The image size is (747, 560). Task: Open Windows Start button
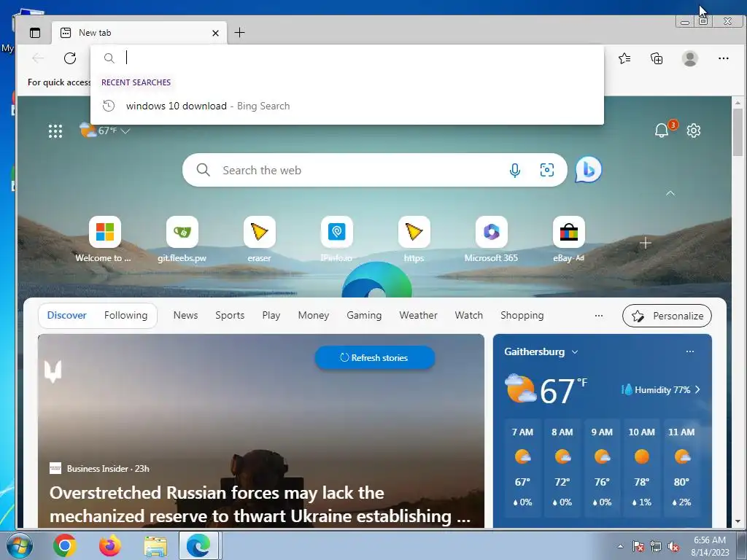click(x=20, y=545)
